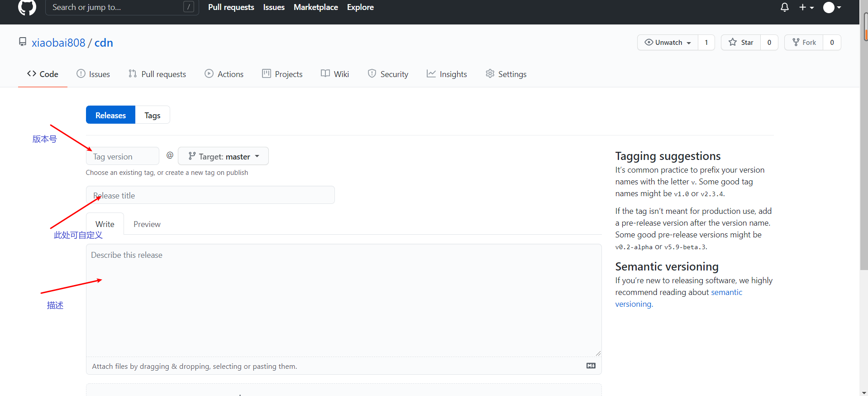Focus the Search or jump to box
The image size is (868, 396).
[x=122, y=7]
